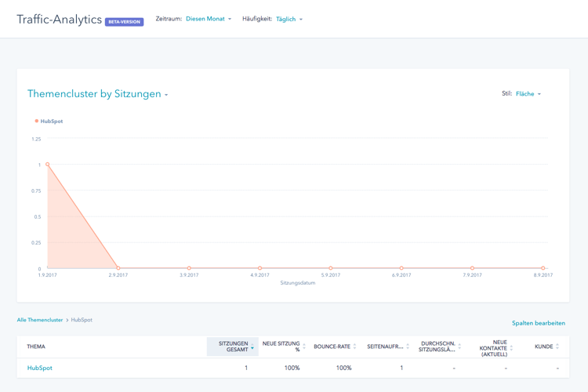Click the chart data point at 3.9.2017
This screenshot has width=588, height=392.
189,268
